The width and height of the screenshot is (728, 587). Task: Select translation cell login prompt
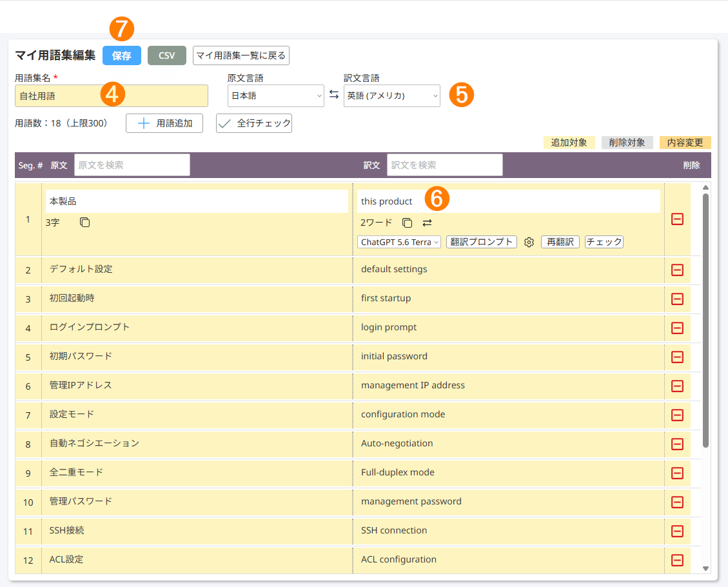point(508,328)
